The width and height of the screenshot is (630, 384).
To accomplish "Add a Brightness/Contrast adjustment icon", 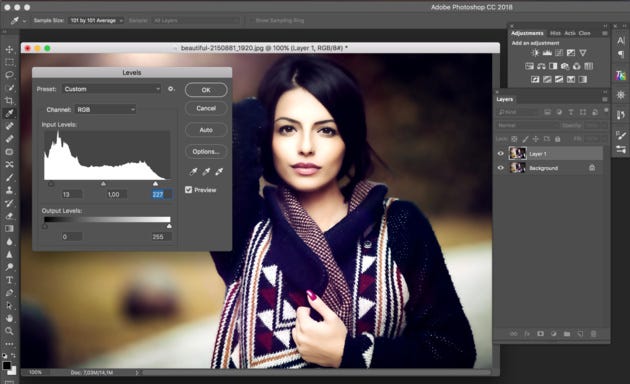I will tap(535, 53).
